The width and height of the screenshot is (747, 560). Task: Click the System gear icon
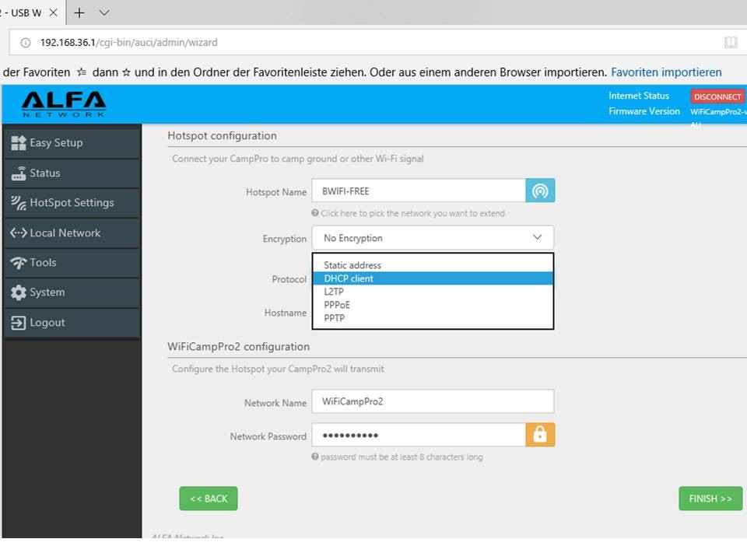point(19,292)
